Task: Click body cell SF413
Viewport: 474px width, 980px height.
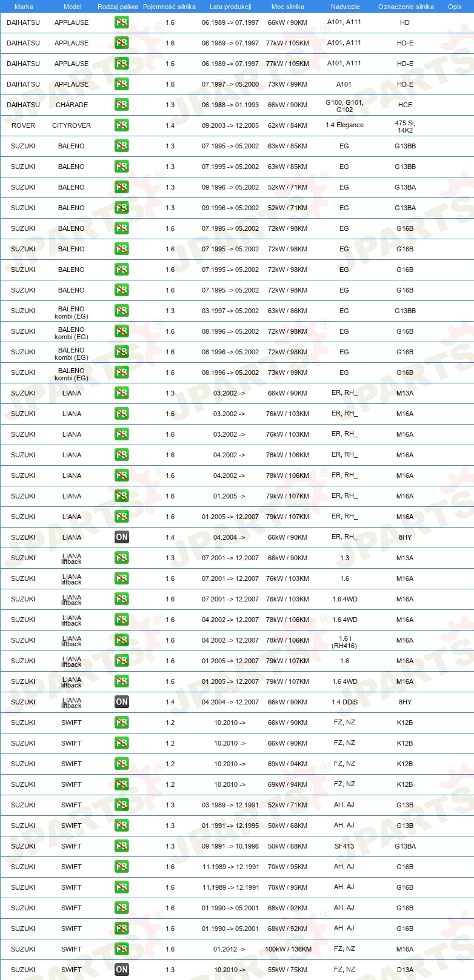Action: click(344, 846)
